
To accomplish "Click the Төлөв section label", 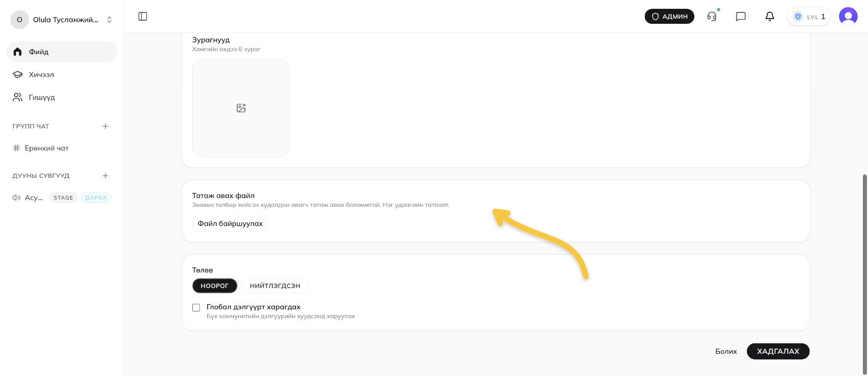I will point(203,270).
